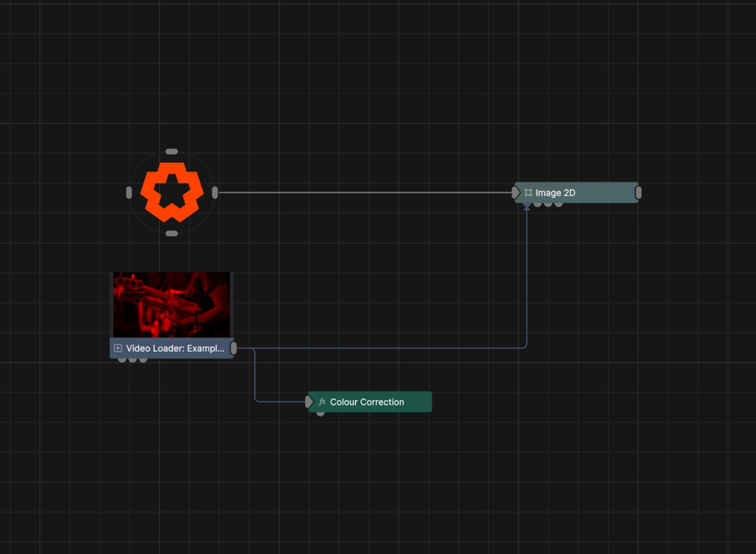Select the Image 2D node label
The height and width of the screenshot is (554, 756).
(x=555, y=193)
